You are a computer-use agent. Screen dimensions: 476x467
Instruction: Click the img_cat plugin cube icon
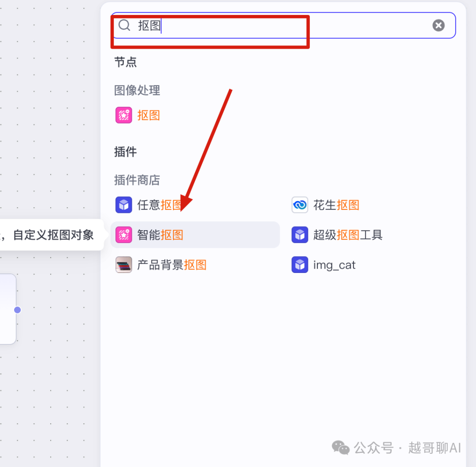(300, 265)
